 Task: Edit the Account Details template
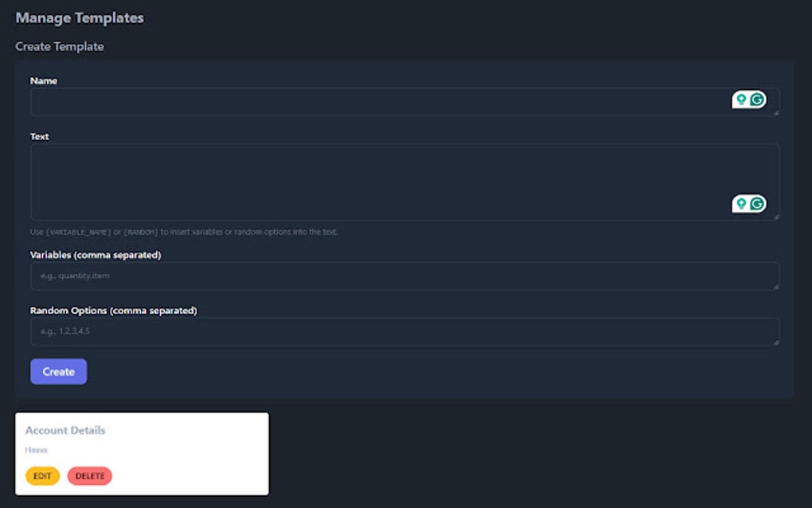click(x=42, y=476)
